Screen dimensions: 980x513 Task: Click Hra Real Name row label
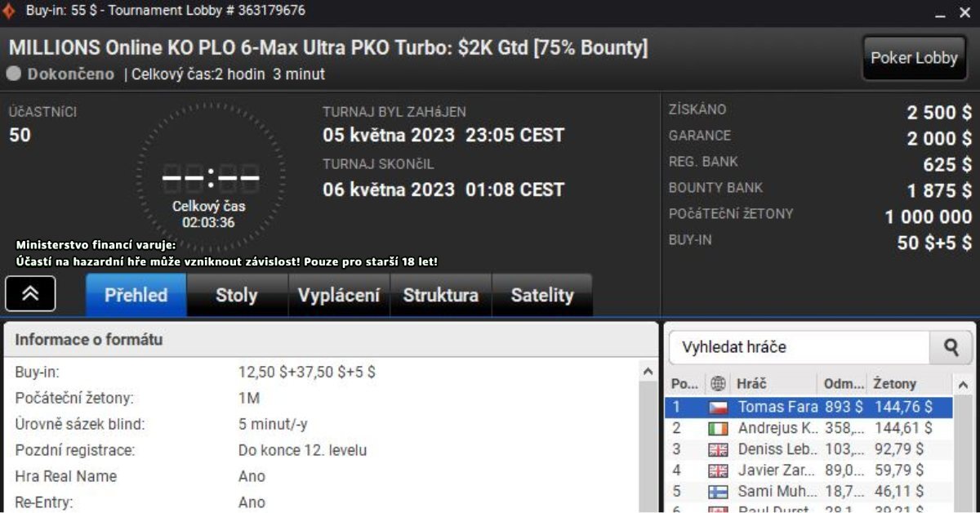click(65, 476)
